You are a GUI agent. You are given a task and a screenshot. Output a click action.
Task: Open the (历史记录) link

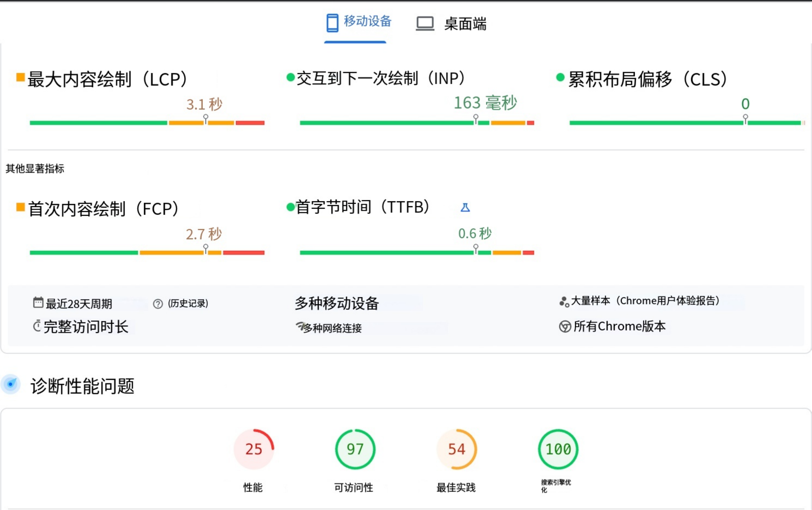pos(188,304)
